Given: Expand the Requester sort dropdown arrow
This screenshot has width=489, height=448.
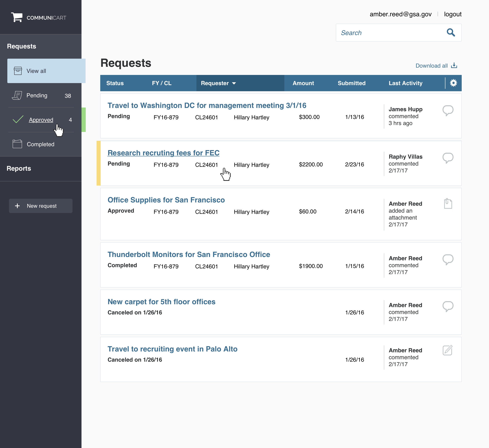Looking at the screenshot, I should (x=234, y=83).
